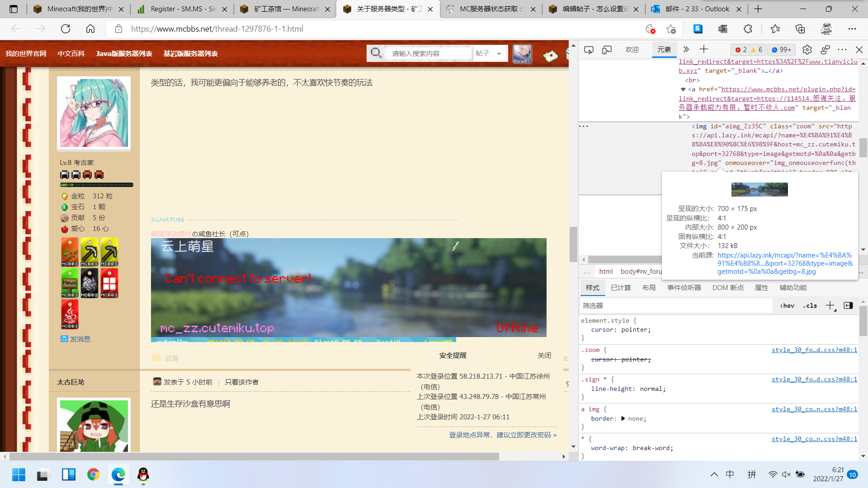Toggle device emulation icon in DevTools

(x=607, y=50)
